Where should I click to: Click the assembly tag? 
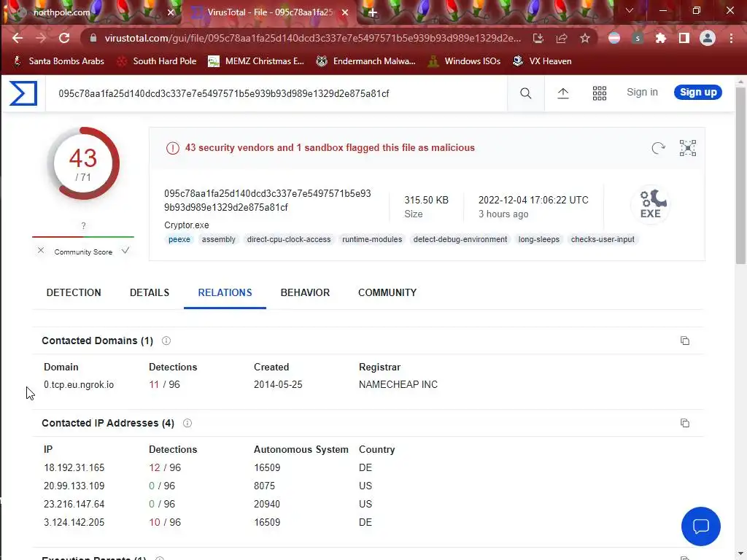[x=219, y=239]
